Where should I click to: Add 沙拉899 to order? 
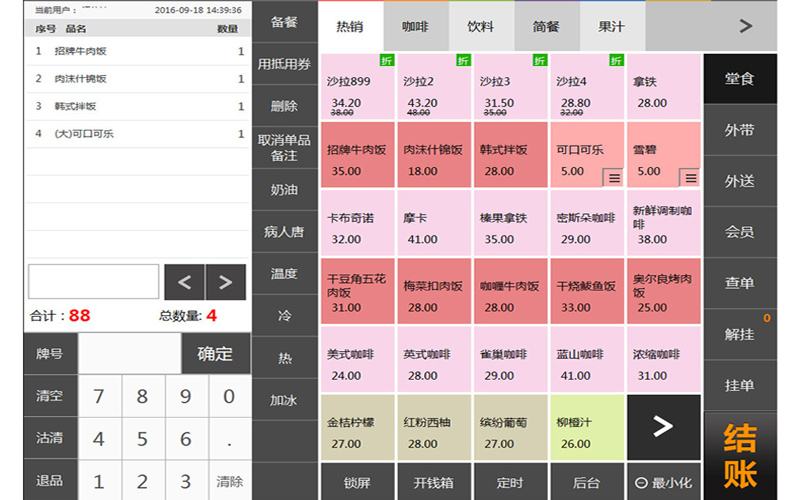pos(357,86)
